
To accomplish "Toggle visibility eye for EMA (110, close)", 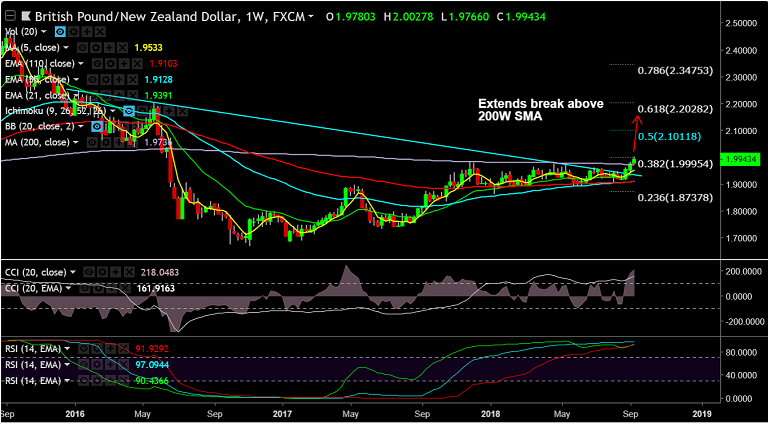I will 97,64.
